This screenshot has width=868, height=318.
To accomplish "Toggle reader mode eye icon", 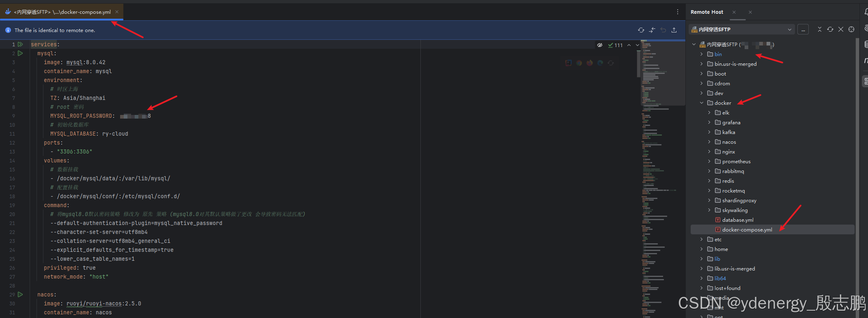I will (600, 45).
